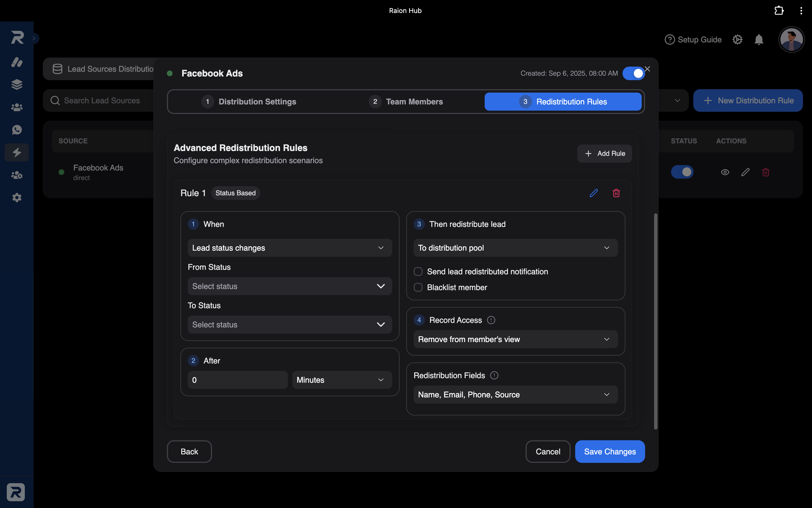Image resolution: width=812 pixels, height=508 pixels.
Task: Open the user profile avatar
Action: click(791, 40)
